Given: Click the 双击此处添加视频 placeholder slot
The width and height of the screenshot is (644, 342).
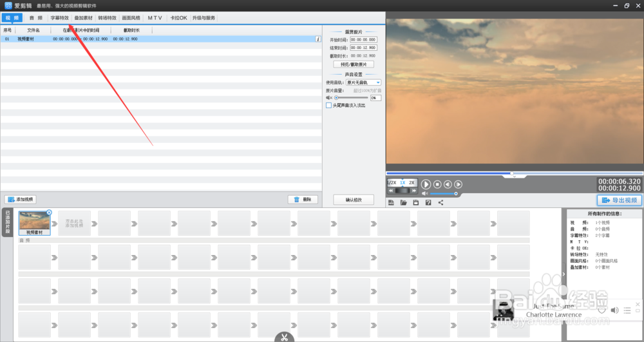Looking at the screenshot, I should (74, 223).
